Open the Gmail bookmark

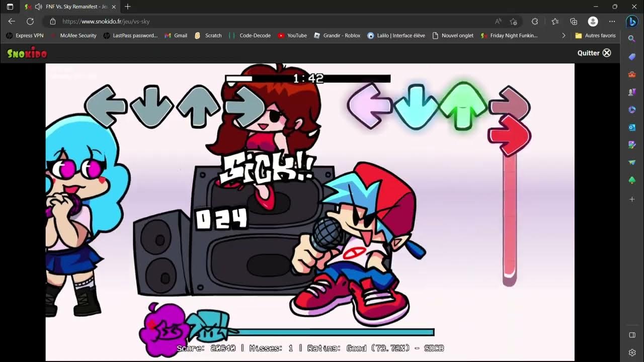click(x=176, y=35)
